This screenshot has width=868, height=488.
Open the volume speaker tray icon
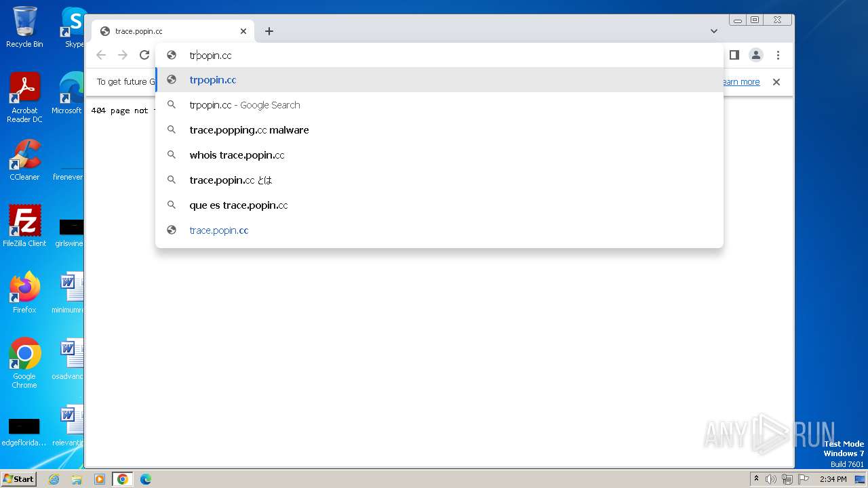pyautogui.click(x=771, y=479)
